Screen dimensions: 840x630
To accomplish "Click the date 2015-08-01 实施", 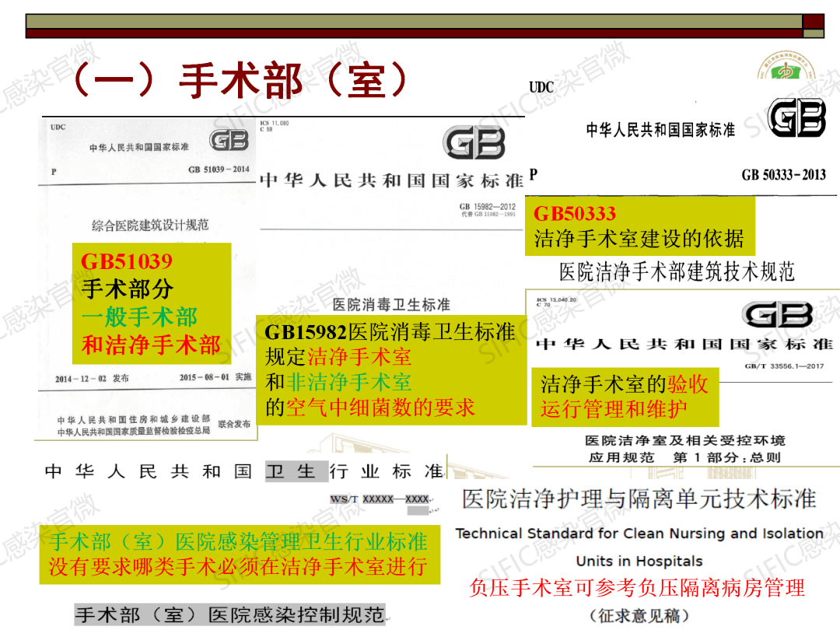I will 215,377.
